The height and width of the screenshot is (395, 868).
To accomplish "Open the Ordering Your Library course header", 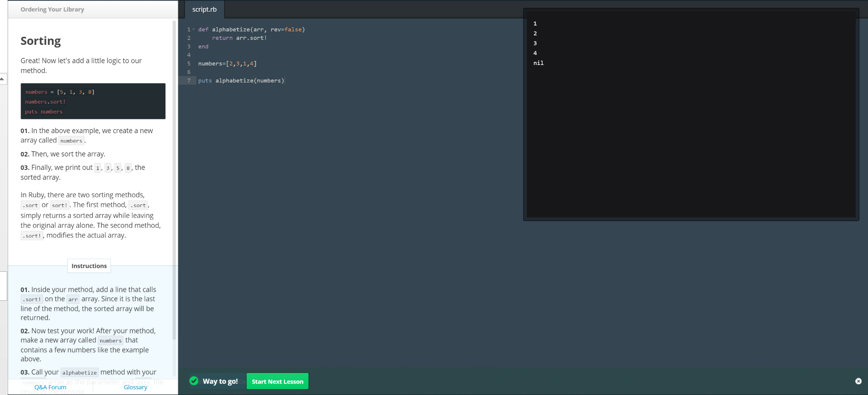I will pyautogui.click(x=52, y=9).
